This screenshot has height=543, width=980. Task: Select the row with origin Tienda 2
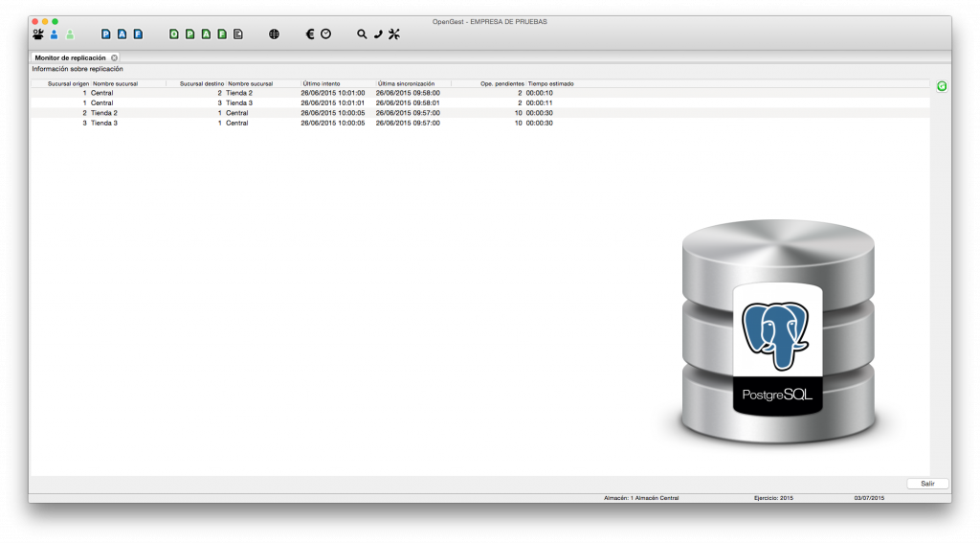coord(480,113)
